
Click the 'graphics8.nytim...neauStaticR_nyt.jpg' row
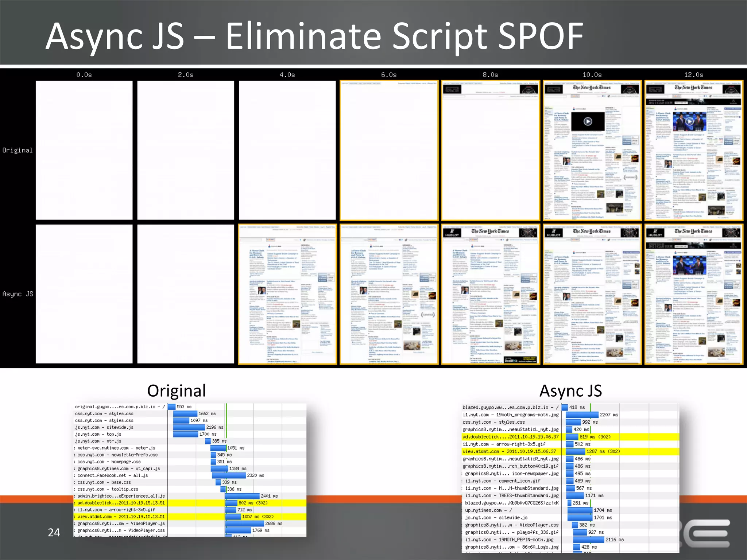570,459
